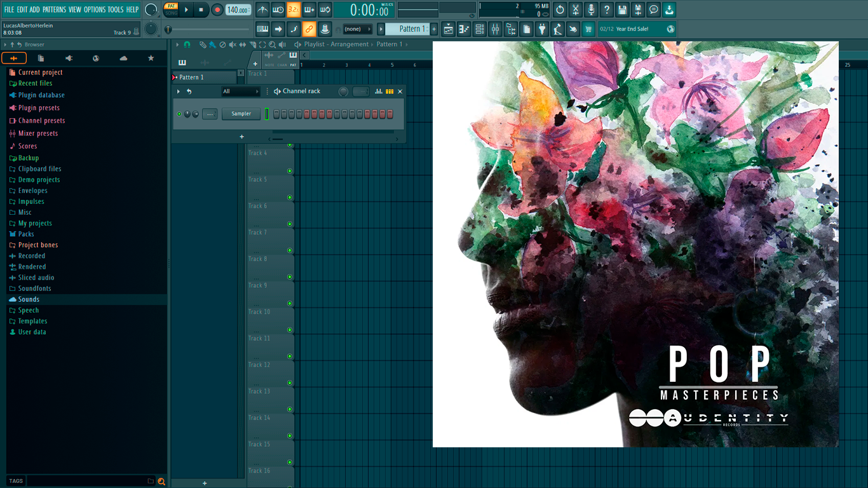The height and width of the screenshot is (488, 868).
Task: Open the PATTERNS menu
Action: click(x=54, y=10)
